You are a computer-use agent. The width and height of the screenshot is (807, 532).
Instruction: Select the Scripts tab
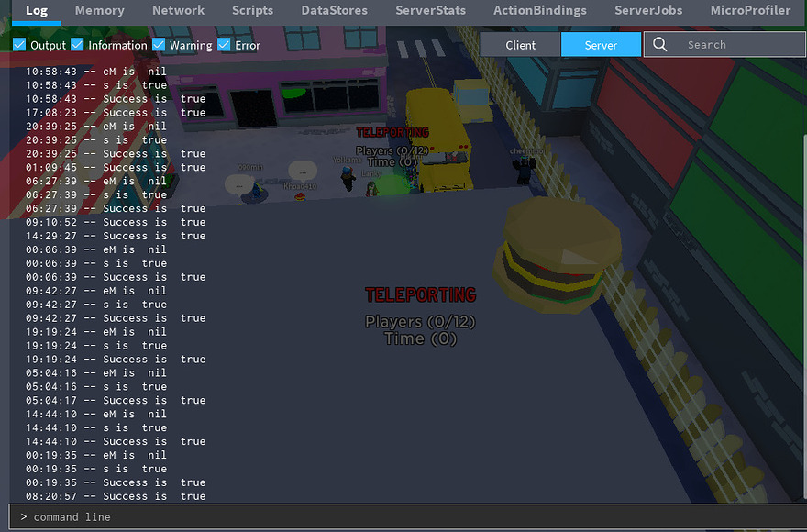point(252,10)
